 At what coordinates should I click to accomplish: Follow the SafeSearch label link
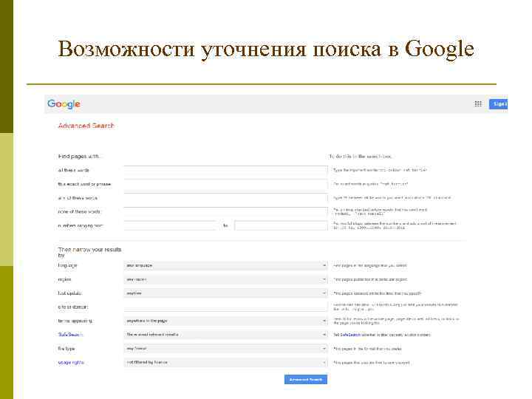click(70, 335)
